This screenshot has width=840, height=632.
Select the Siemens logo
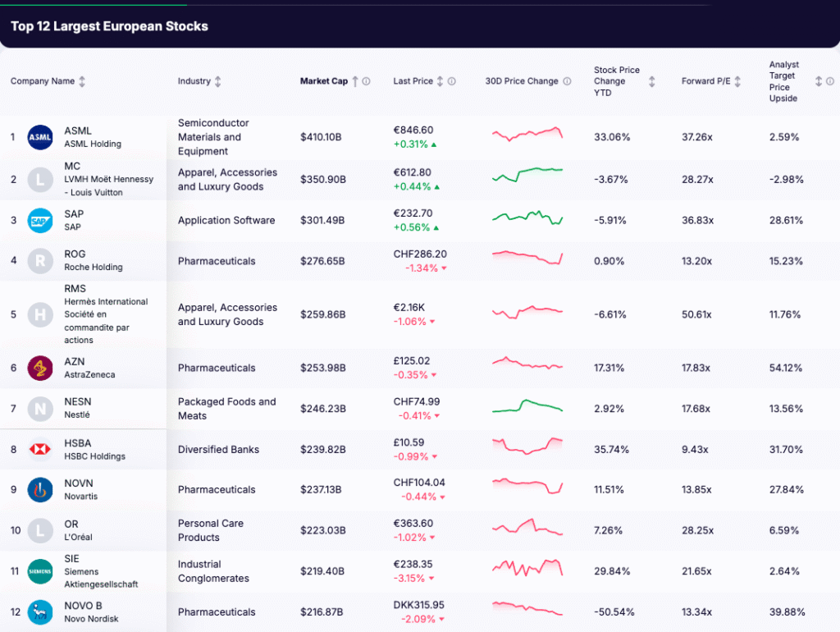coord(39,571)
